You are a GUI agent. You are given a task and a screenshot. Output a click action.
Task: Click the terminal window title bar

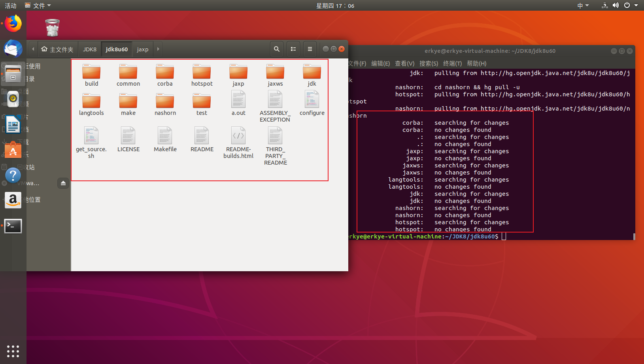(x=490, y=51)
